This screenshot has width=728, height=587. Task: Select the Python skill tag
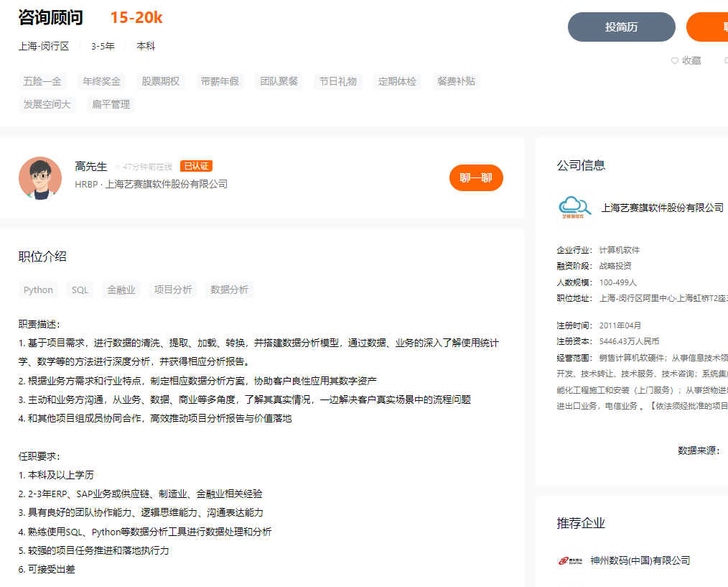click(38, 290)
